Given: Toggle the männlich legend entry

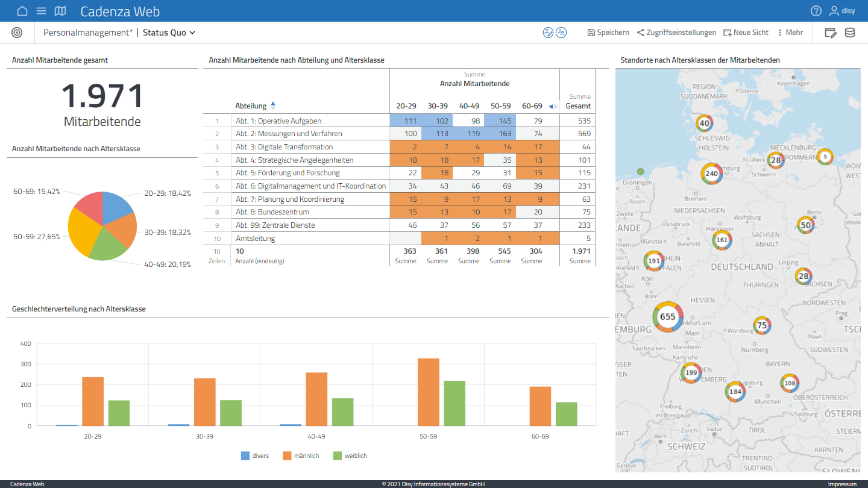Looking at the screenshot, I should click(x=301, y=456).
